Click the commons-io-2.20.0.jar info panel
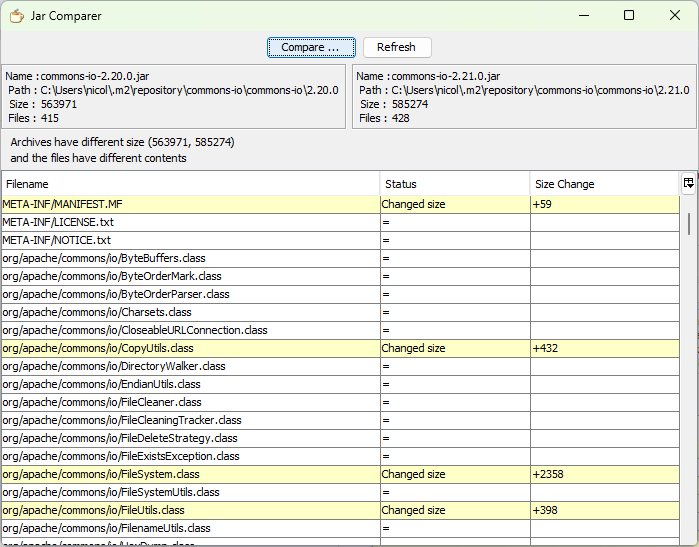The width and height of the screenshot is (699, 547). pos(174,97)
